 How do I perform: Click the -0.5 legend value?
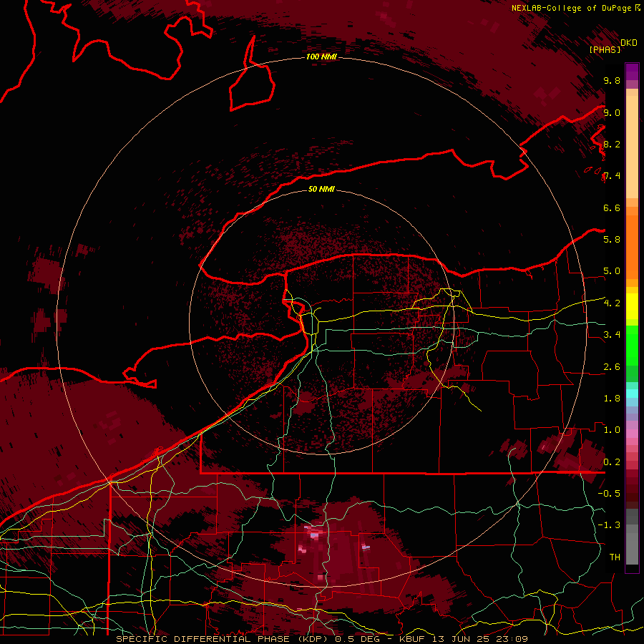pos(609,494)
